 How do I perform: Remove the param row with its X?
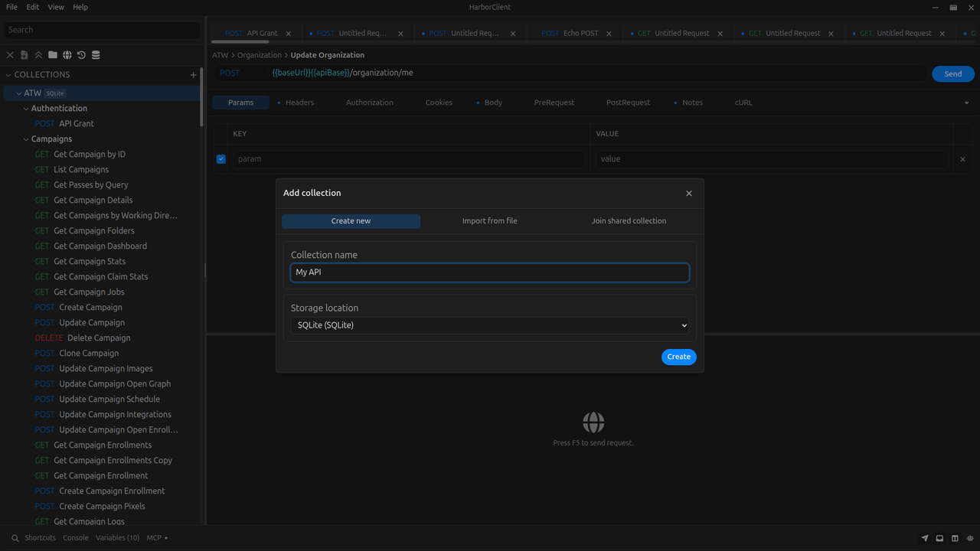(x=962, y=159)
